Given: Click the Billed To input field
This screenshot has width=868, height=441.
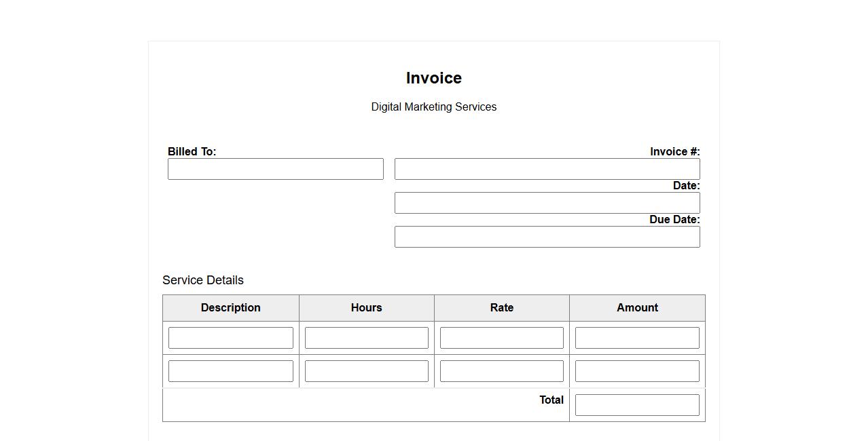Looking at the screenshot, I should pyautogui.click(x=275, y=169).
